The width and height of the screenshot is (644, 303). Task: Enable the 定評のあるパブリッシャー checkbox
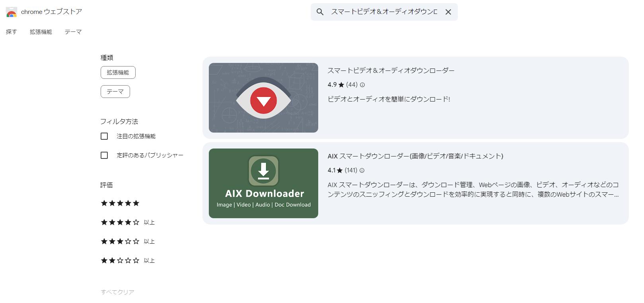(x=104, y=155)
